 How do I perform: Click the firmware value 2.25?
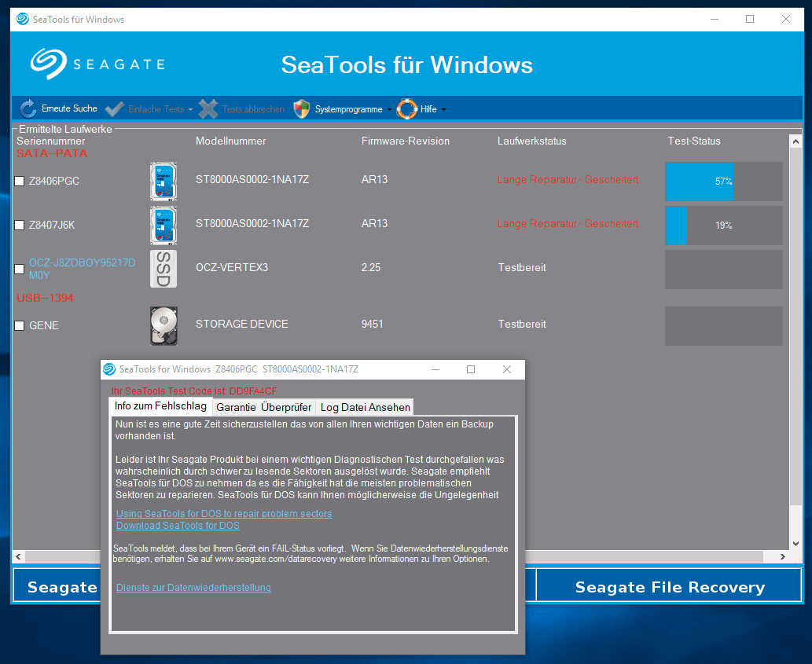(371, 268)
